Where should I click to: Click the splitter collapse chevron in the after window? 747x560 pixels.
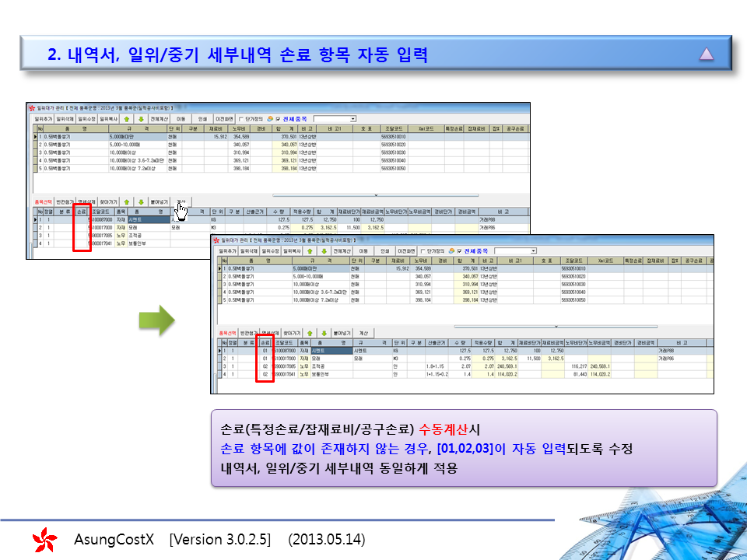click(x=558, y=326)
